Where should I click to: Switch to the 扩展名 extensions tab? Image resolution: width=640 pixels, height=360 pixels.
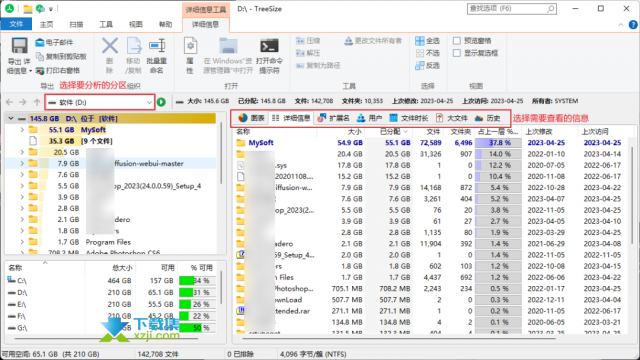pos(333,118)
